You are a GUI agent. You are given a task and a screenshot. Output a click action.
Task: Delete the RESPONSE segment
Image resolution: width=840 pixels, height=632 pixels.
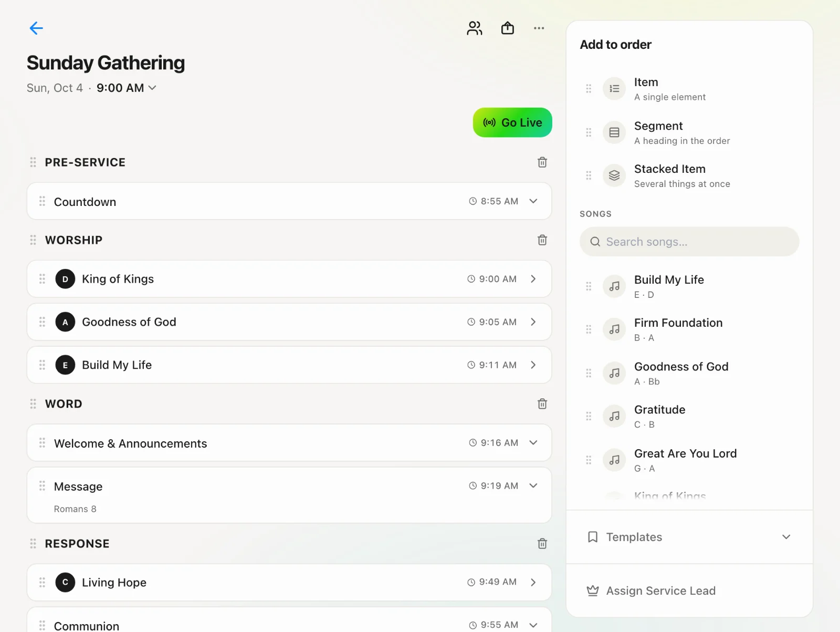pos(542,544)
